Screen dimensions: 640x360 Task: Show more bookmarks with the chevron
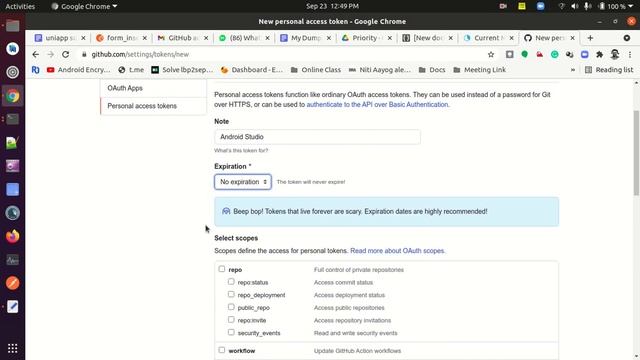click(x=573, y=70)
